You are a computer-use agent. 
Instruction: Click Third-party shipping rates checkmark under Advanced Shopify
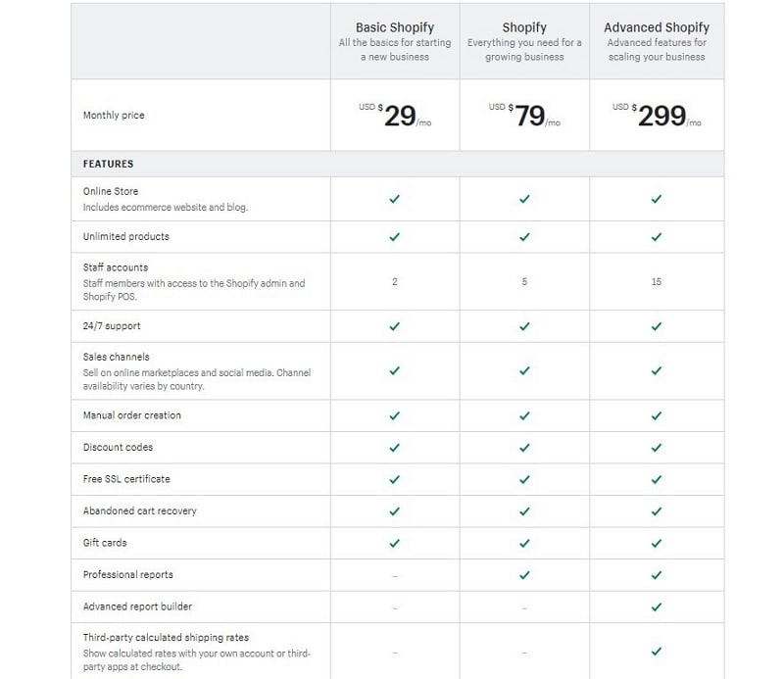pyautogui.click(x=657, y=651)
